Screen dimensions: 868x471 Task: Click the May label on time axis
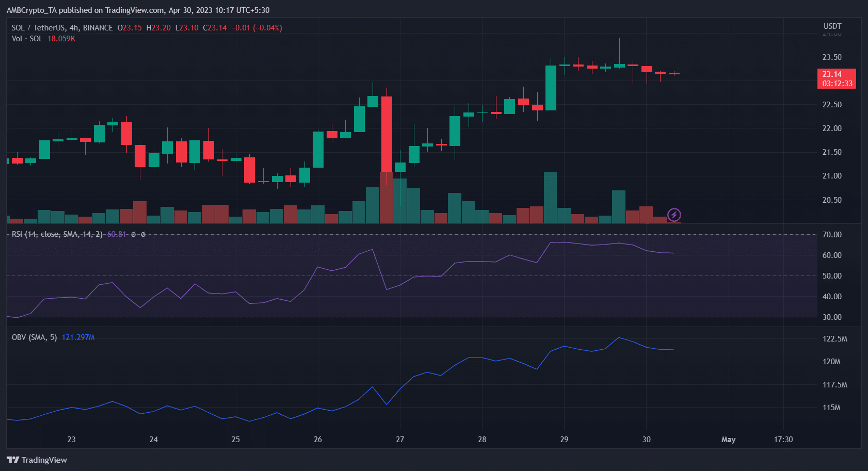point(728,440)
